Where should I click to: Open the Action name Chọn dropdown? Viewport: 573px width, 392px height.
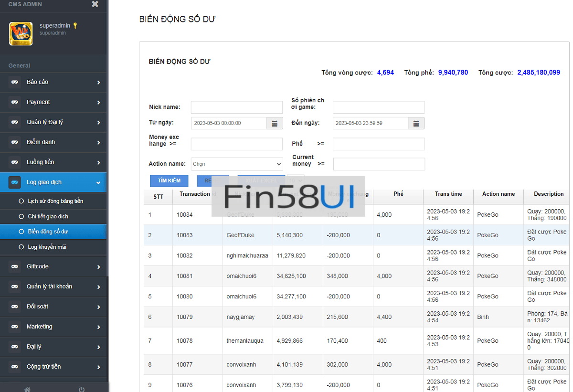[237, 164]
